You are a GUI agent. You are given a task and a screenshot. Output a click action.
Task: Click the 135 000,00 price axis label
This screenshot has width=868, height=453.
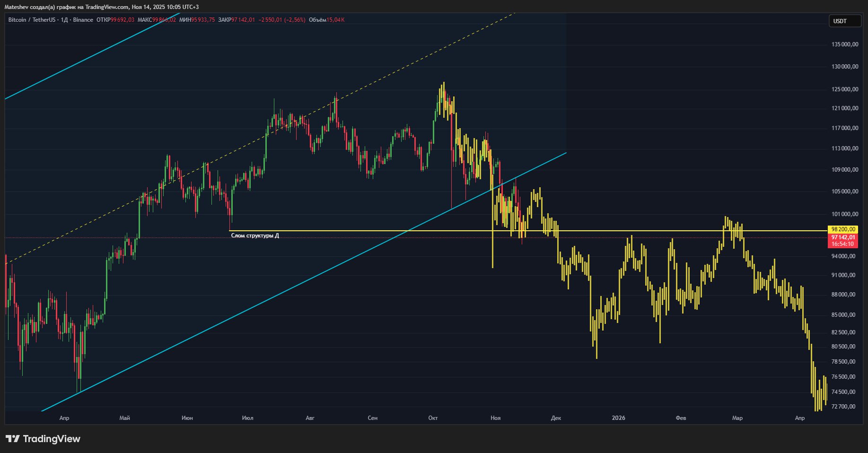pos(845,44)
